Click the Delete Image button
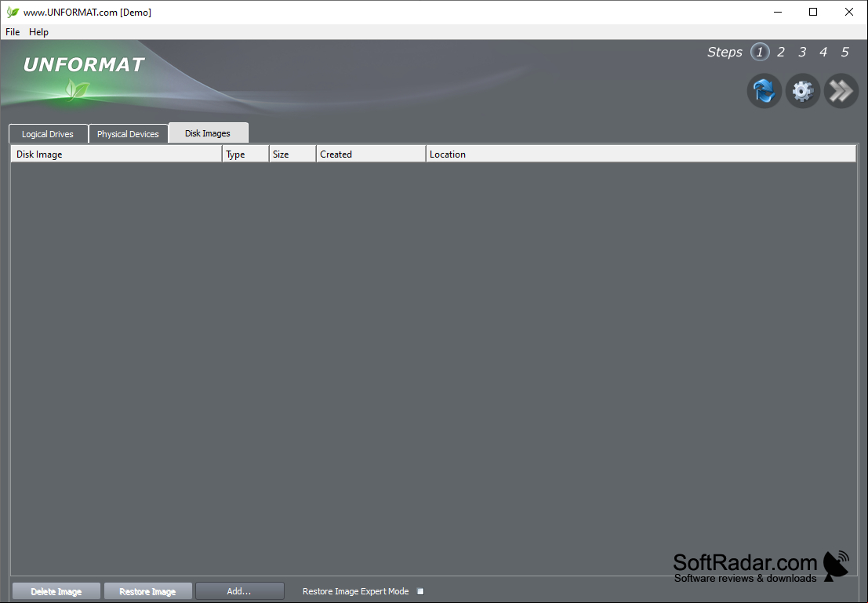868x603 pixels. pos(56,590)
